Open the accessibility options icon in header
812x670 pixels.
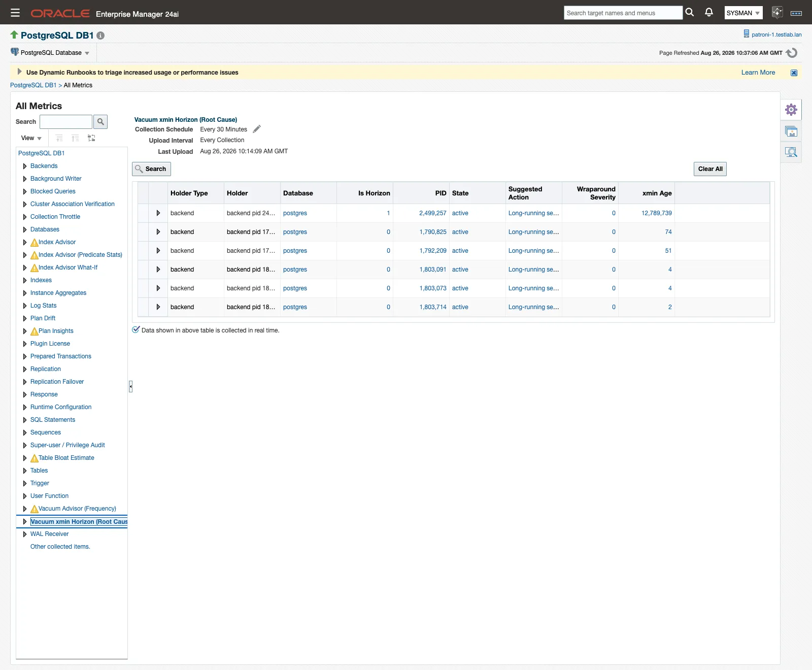pyautogui.click(x=796, y=13)
